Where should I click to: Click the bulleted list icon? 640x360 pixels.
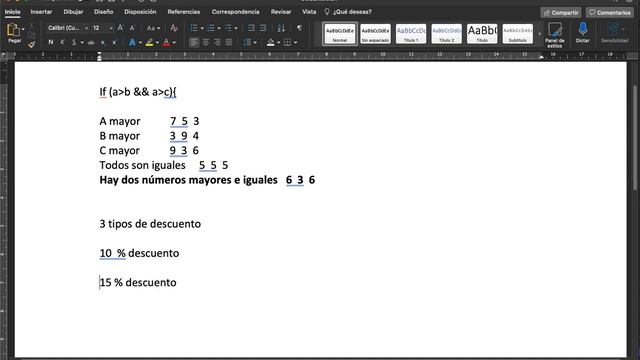click(194, 28)
